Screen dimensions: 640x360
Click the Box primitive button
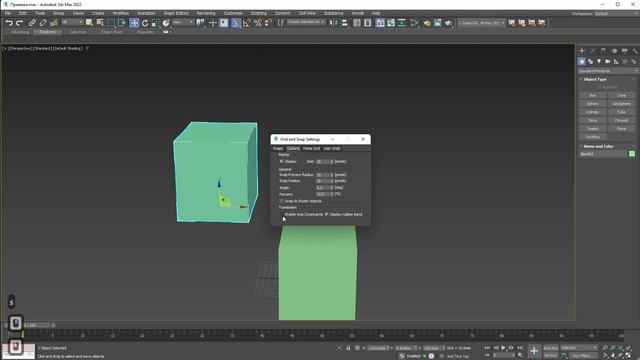tap(593, 95)
